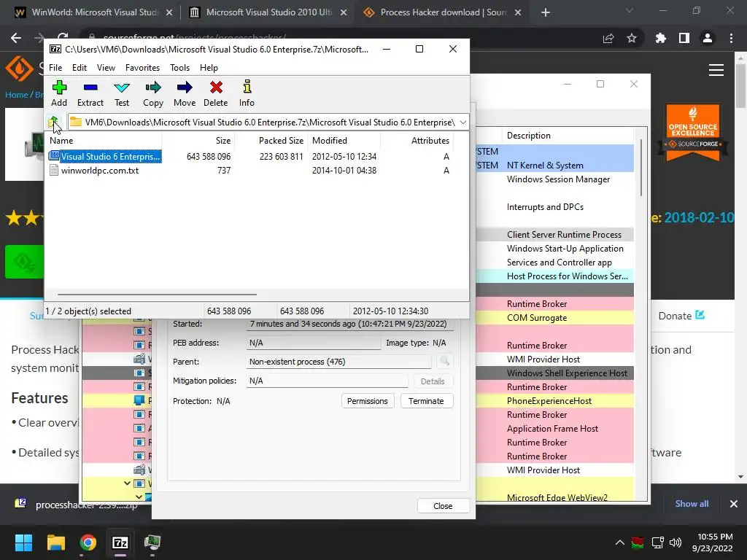Screen dimensions: 747x560
Task: Click the Mitigation policies field
Action: 327,381
